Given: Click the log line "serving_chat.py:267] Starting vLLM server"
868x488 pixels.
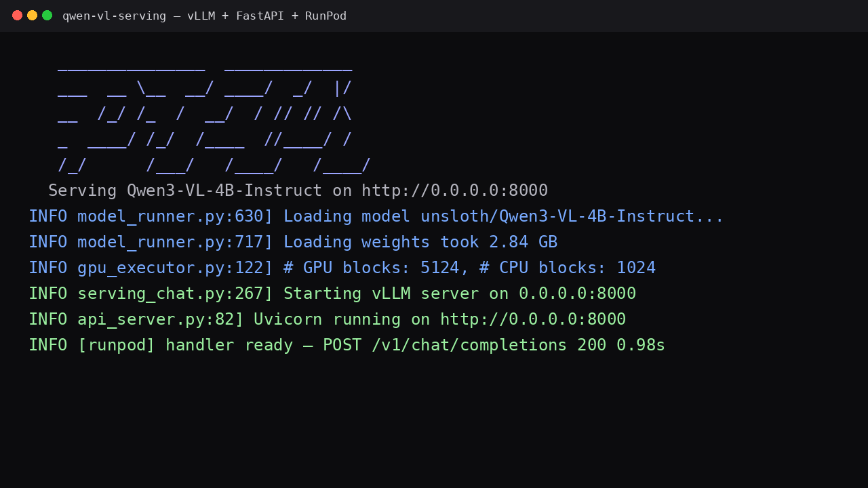Looking at the screenshot, I should pos(332,293).
